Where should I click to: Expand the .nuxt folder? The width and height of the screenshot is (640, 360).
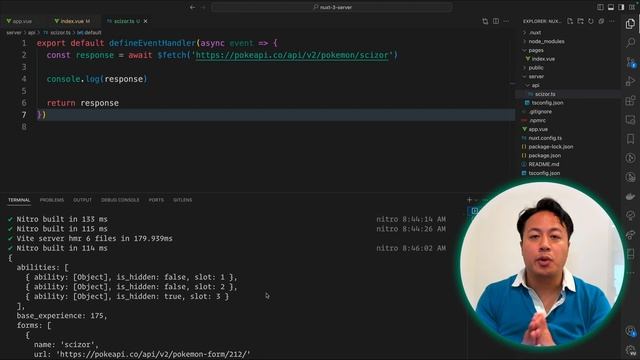point(535,33)
